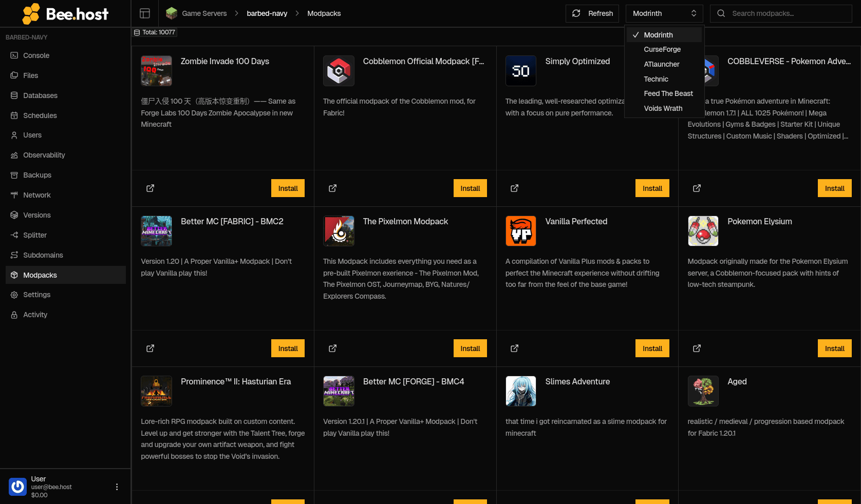Choose ATlauncher from provider list

point(664,64)
